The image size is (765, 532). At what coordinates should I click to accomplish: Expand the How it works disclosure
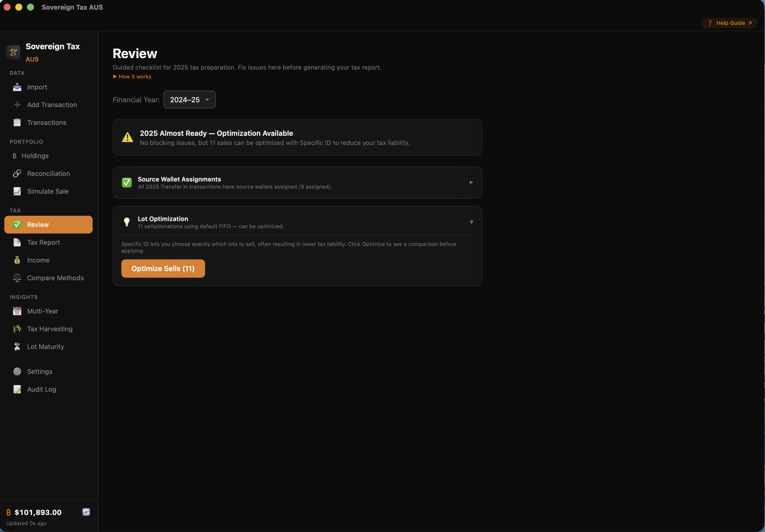click(x=132, y=77)
